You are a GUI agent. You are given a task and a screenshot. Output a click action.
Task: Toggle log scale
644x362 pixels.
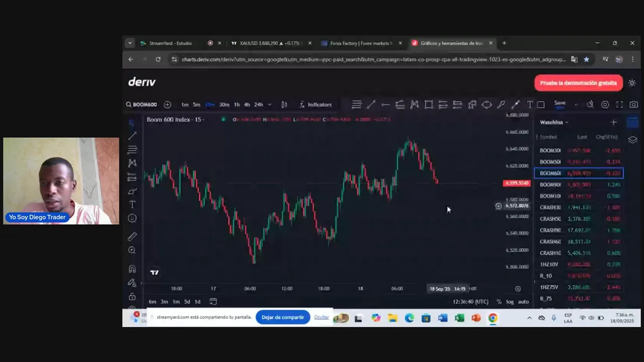[510, 302]
